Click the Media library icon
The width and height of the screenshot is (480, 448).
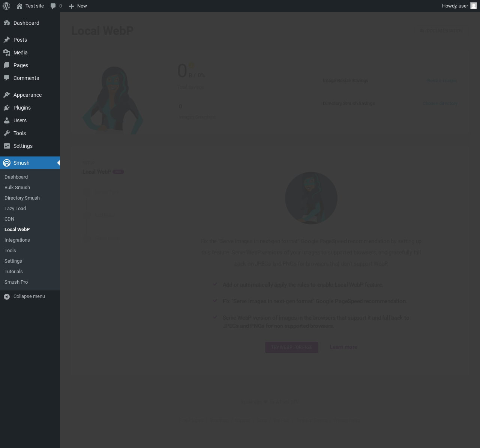click(x=7, y=53)
